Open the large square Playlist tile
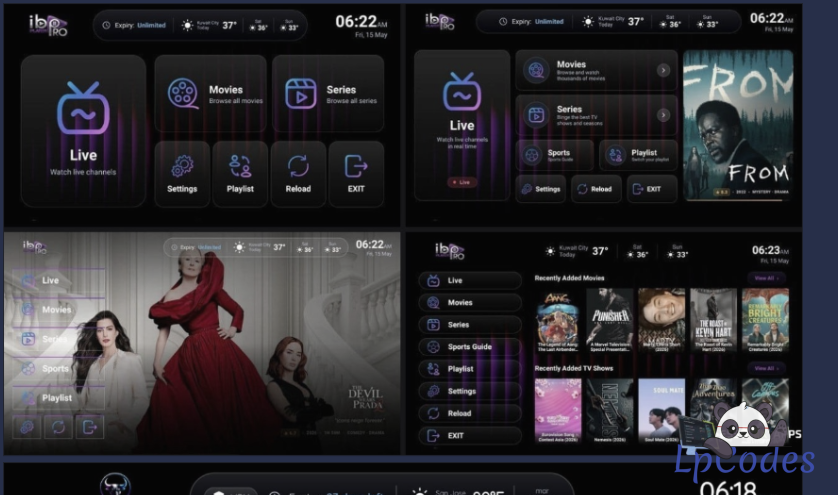This screenshot has height=495, width=838. [240, 174]
